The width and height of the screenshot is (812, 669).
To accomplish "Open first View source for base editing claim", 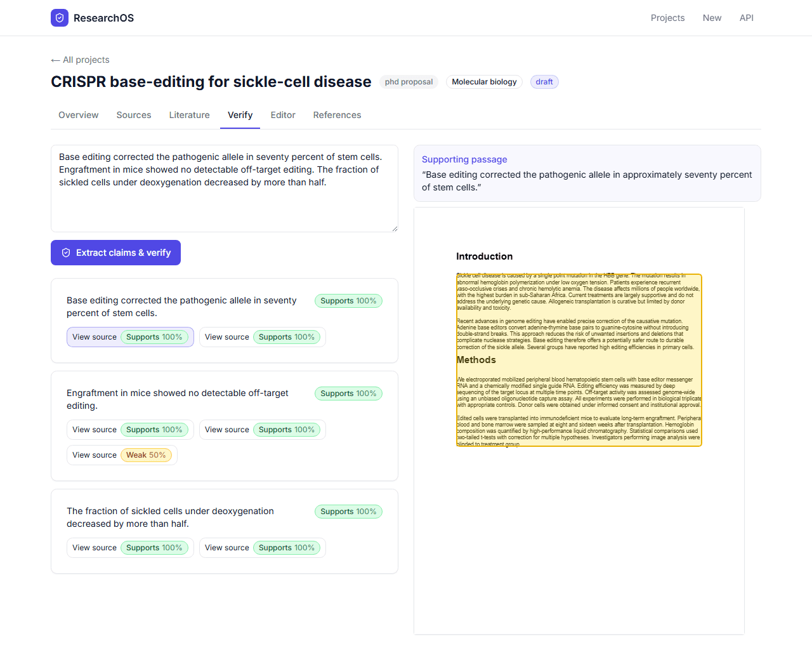I will [x=130, y=337].
